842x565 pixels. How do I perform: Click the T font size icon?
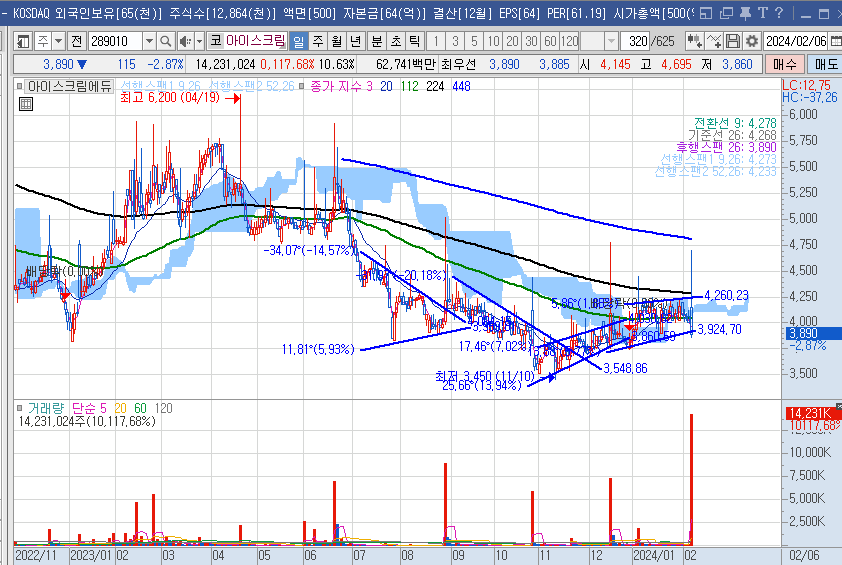tap(763, 13)
